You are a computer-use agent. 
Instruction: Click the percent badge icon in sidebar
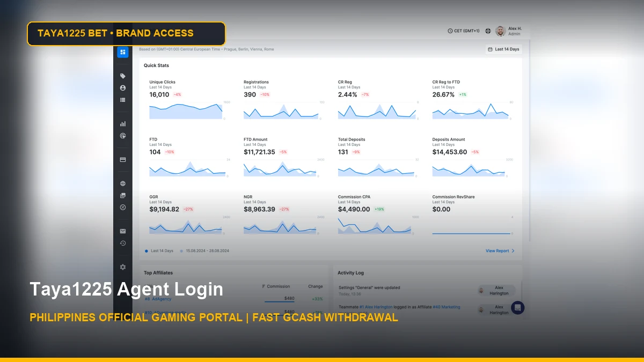[x=123, y=207]
